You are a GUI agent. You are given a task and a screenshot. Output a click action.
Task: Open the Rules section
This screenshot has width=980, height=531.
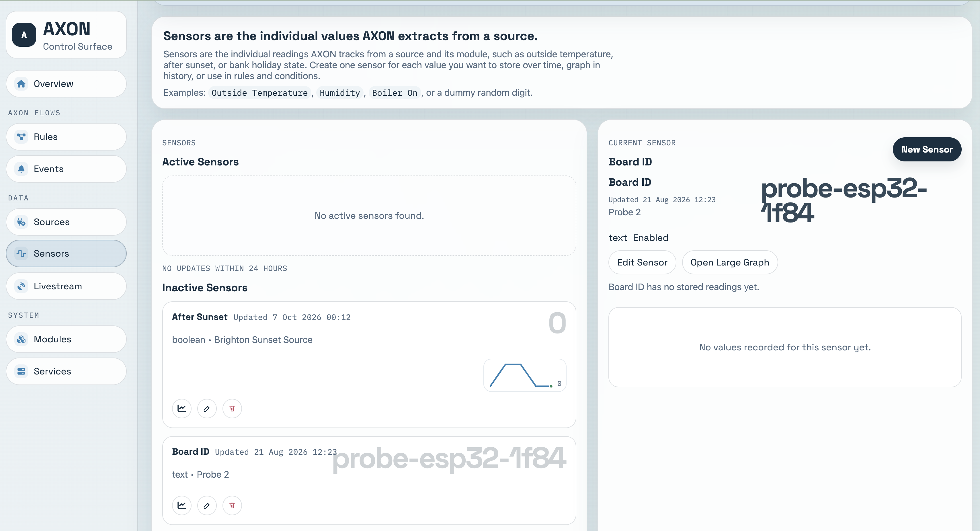66,136
